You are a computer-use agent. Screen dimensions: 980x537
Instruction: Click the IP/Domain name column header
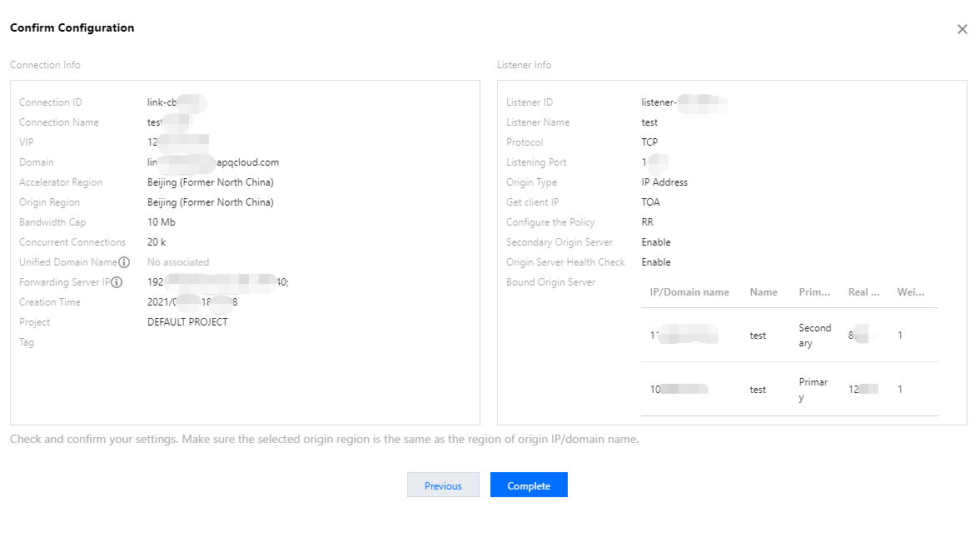point(689,292)
